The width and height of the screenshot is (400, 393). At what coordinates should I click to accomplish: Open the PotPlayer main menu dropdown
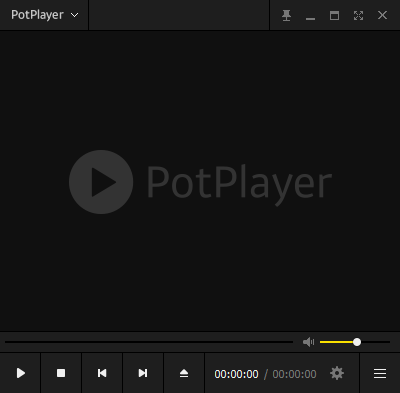(x=44, y=15)
